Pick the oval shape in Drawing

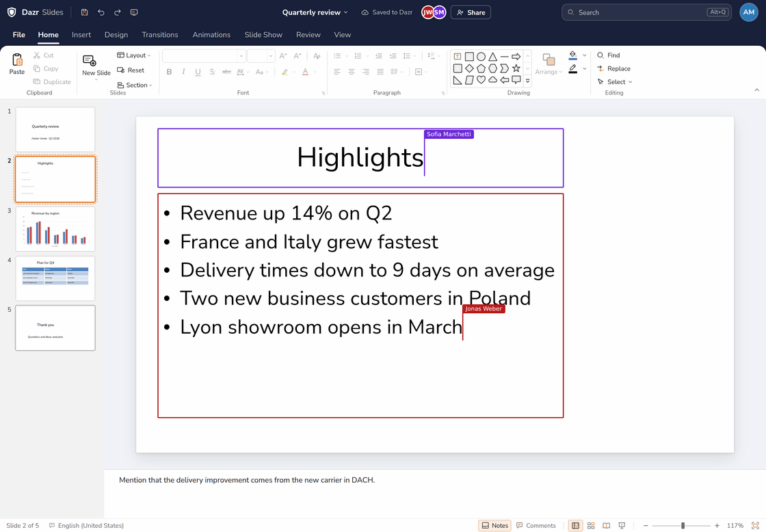[x=481, y=57]
